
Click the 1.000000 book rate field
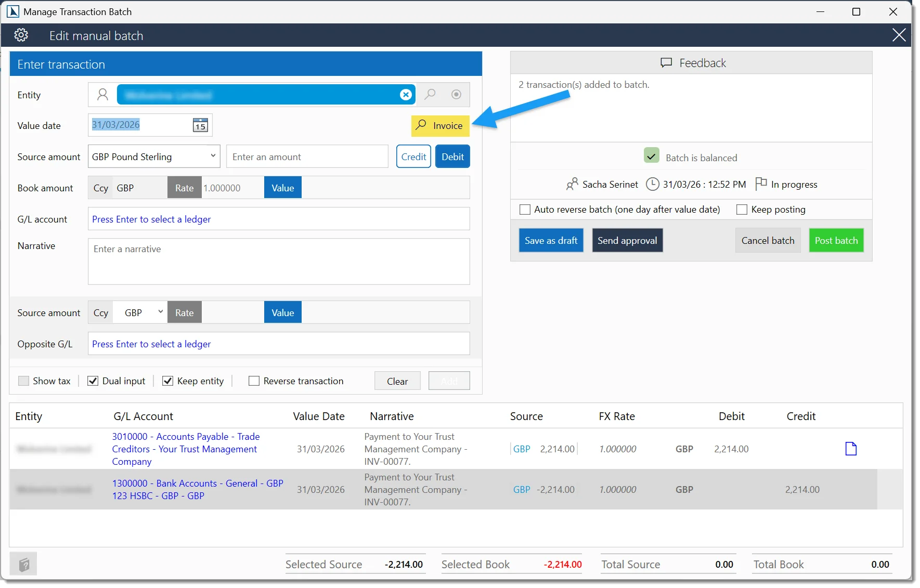pyautogui.click(x=232, y=188)
